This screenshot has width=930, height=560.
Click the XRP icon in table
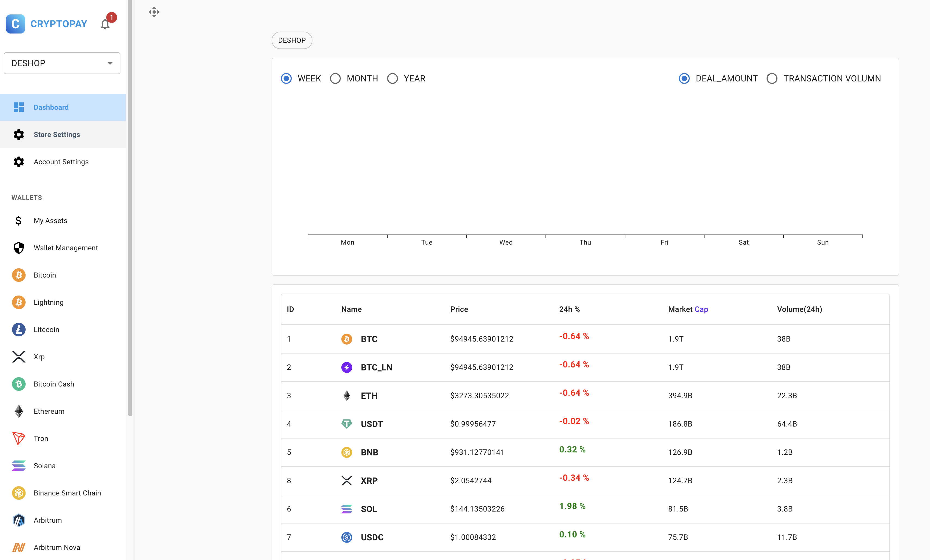(x=346, y=480)
